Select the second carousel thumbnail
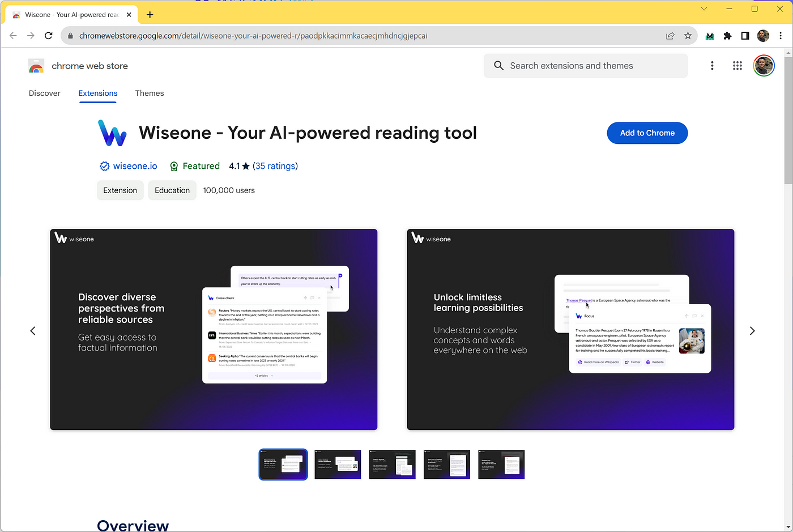The width and height of the screenshot is (793, 532). pyautogui.click(x=338, y=465)
